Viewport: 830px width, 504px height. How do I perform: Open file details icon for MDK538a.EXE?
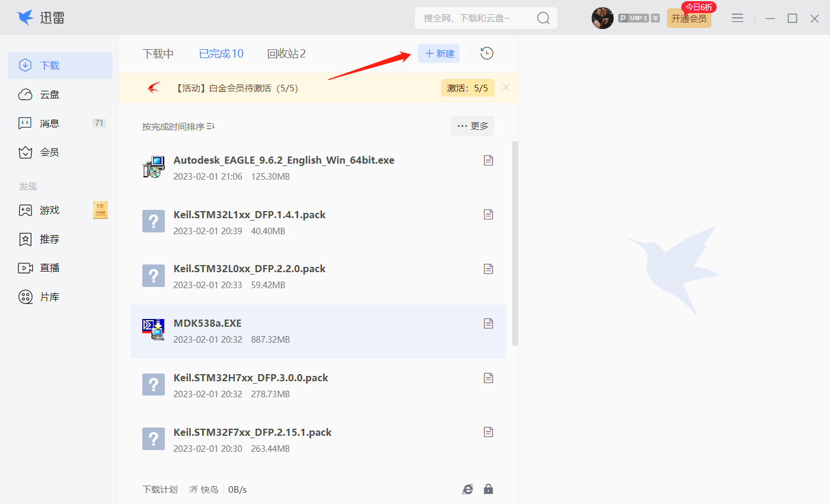pyautogui.click(x=489, y=323)
